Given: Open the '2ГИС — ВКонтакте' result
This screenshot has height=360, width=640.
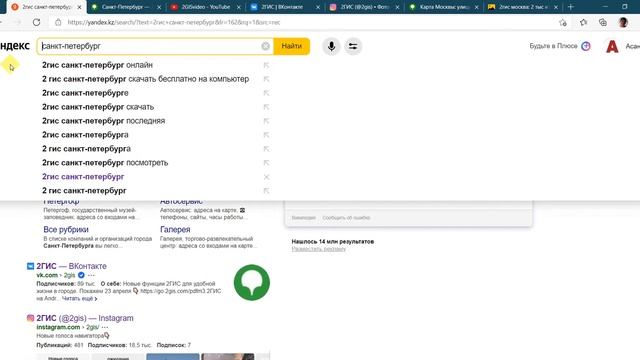Looking at the screenshot, I should coord(71,266).
